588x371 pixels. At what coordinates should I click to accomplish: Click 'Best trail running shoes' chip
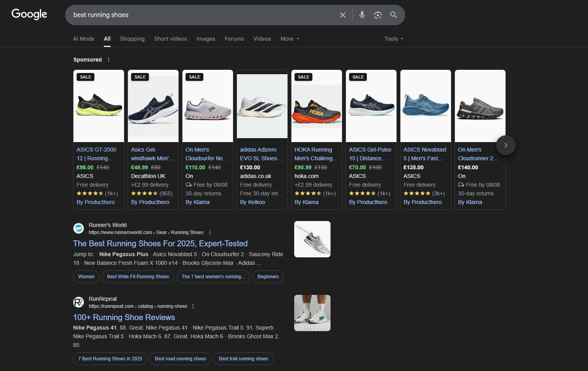coord(244,359)
